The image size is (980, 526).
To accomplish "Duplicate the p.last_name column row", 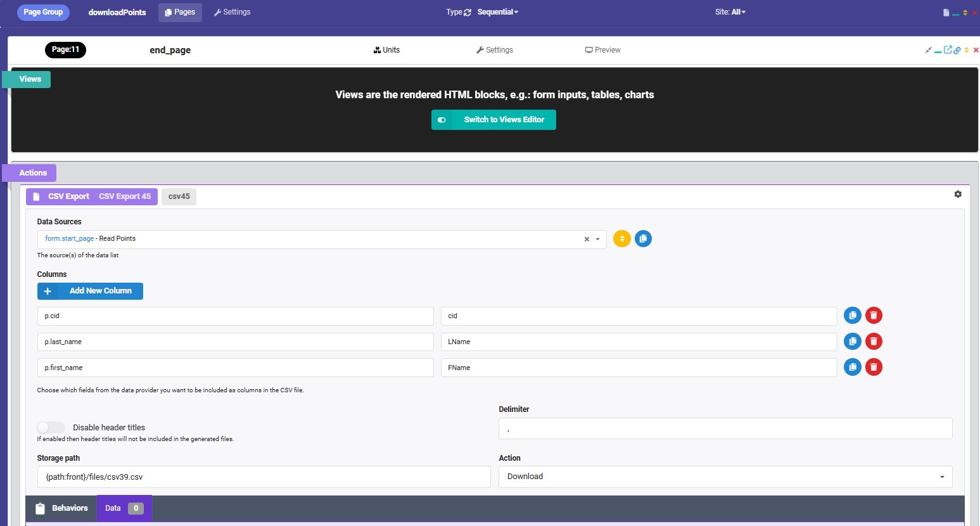I will (x=853, y=342).
